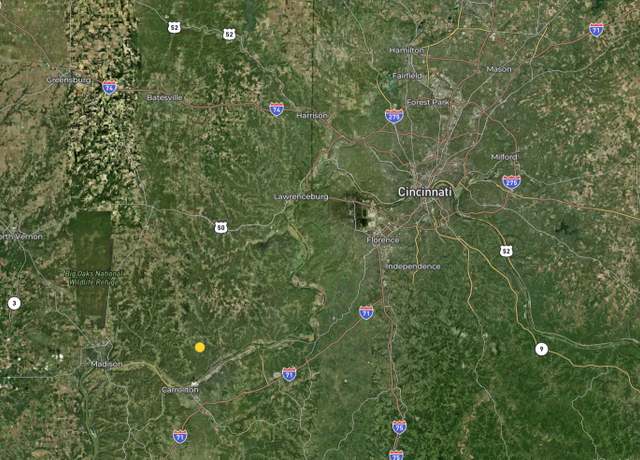640x460 pixels.
Task: Select the US 52 shield southeast of Cincinnati
Action: tap(506, 251)
